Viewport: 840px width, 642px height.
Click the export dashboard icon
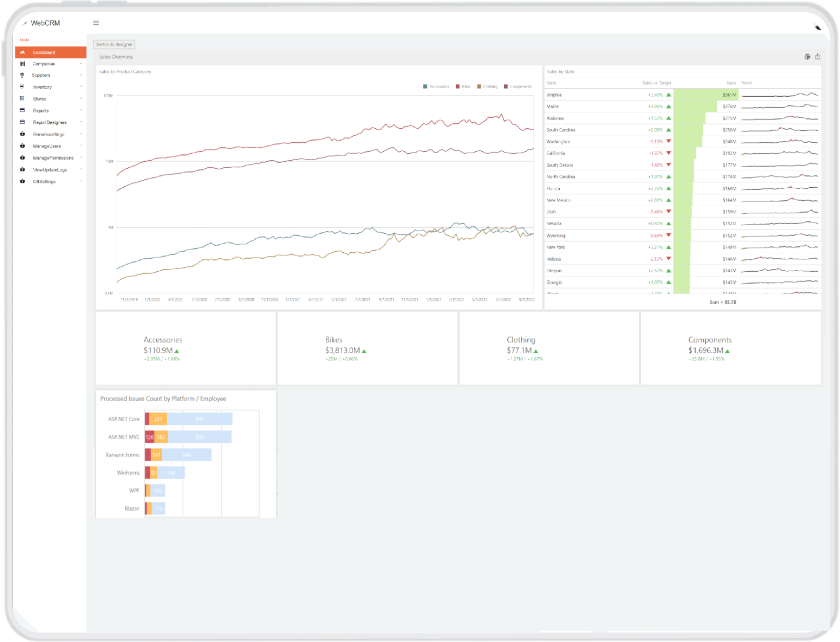point(818,56)
